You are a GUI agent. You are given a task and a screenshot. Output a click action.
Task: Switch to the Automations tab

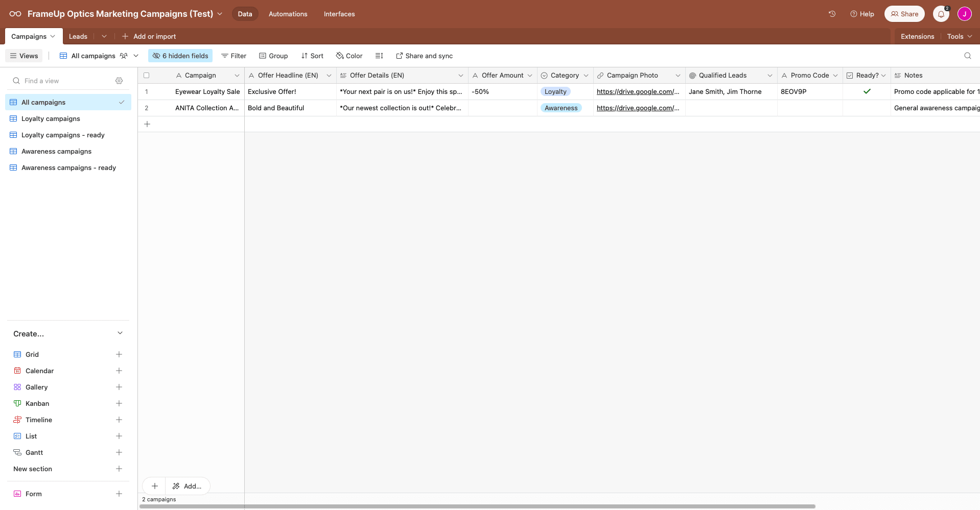pyautogui.click(x=288, y=14)
